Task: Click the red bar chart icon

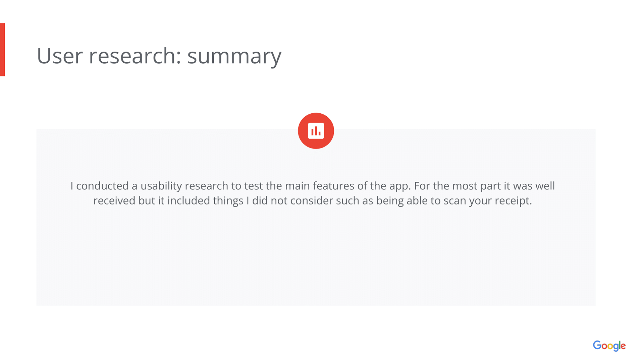Action: pyautogui.click(x=316, y=131)
